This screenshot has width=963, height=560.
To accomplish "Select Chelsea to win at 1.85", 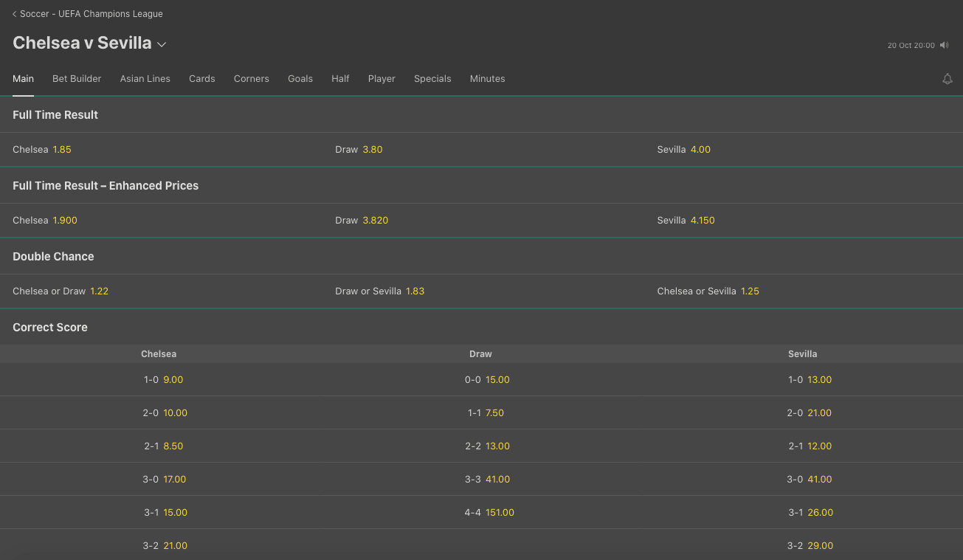I will coord(62,150).
